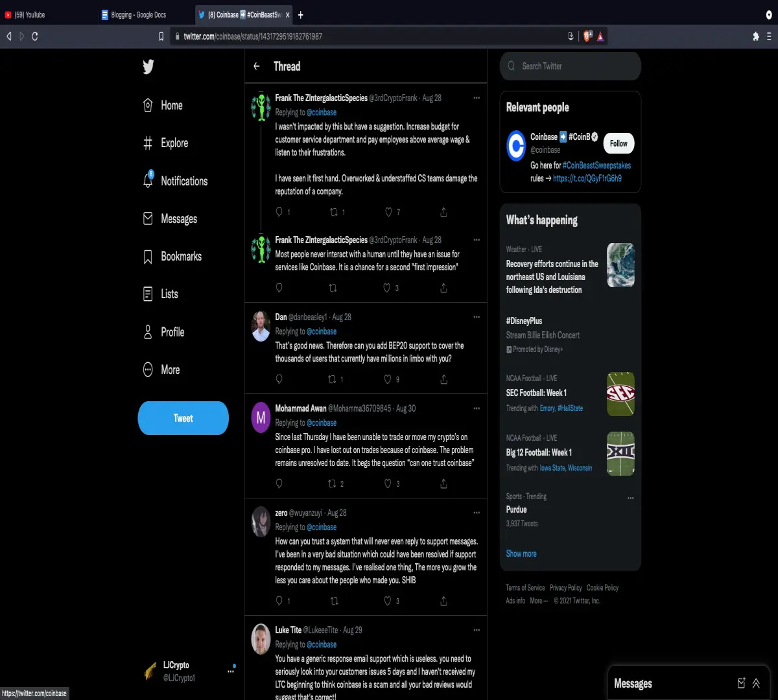Open Home in the sidebar

(x=163, y=105)
